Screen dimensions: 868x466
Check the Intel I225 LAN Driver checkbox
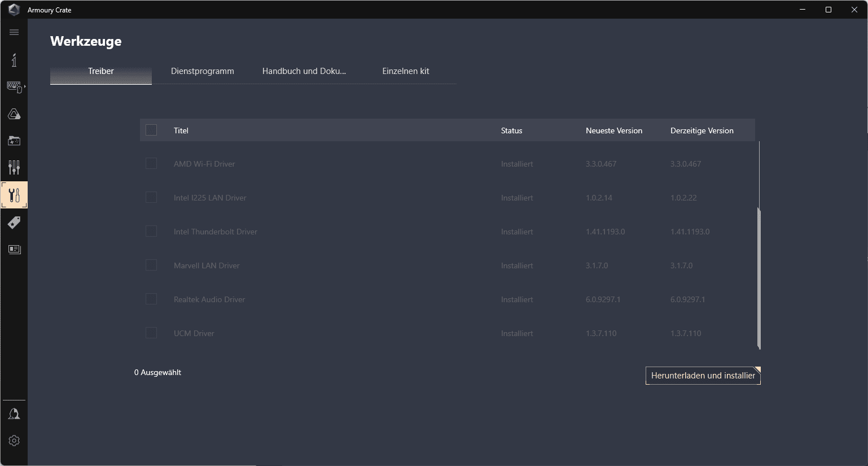tap(151, 197)
